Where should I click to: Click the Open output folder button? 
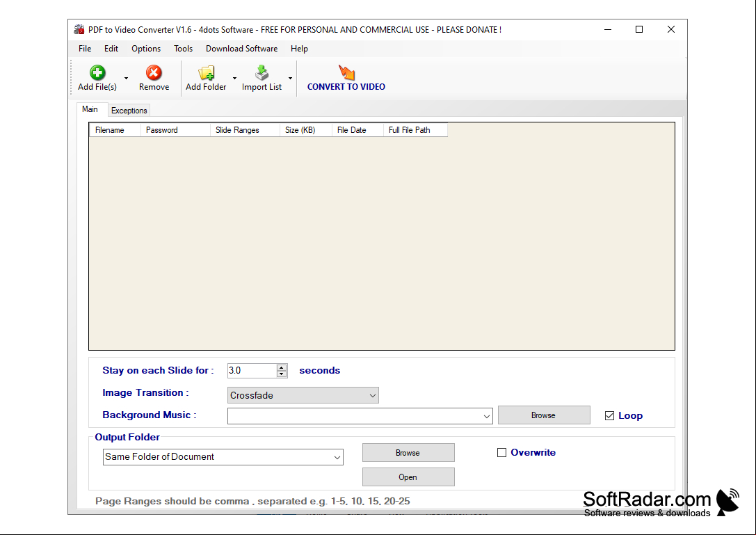[x=408, y=477]
